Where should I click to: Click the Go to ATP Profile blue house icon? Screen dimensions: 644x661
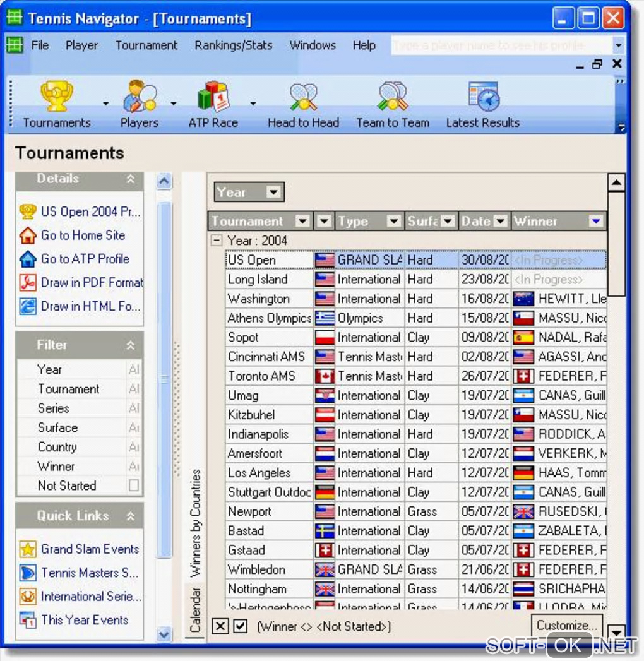pyautogui.click(x=27, y=259)
